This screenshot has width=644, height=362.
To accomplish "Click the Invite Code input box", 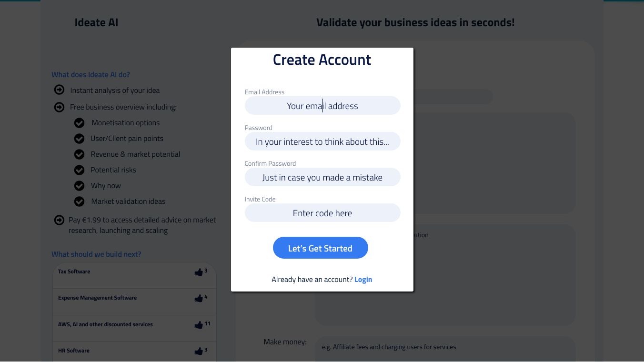I will [x=322, y=213].
